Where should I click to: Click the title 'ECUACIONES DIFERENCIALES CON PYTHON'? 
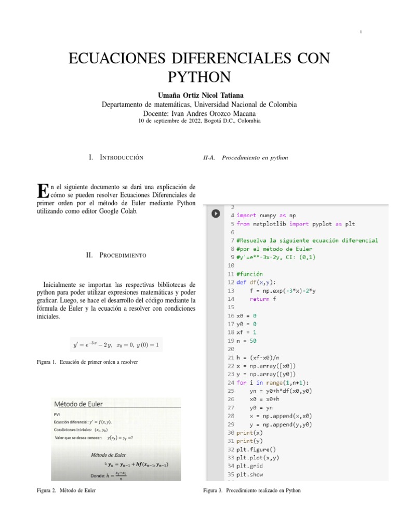(199, 68)
